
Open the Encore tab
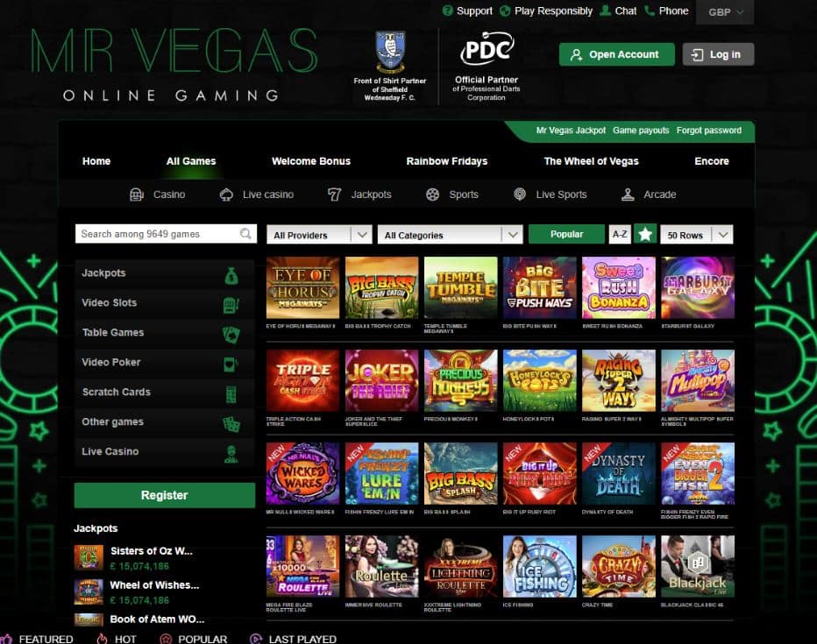(712, 161)
